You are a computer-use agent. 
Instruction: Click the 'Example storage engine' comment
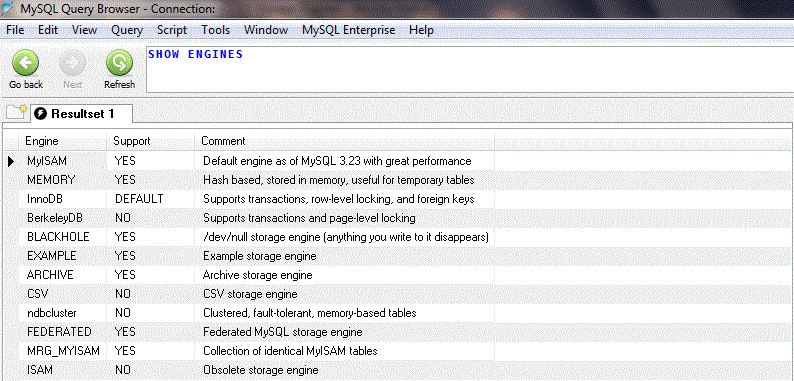[x=259, y=256]
